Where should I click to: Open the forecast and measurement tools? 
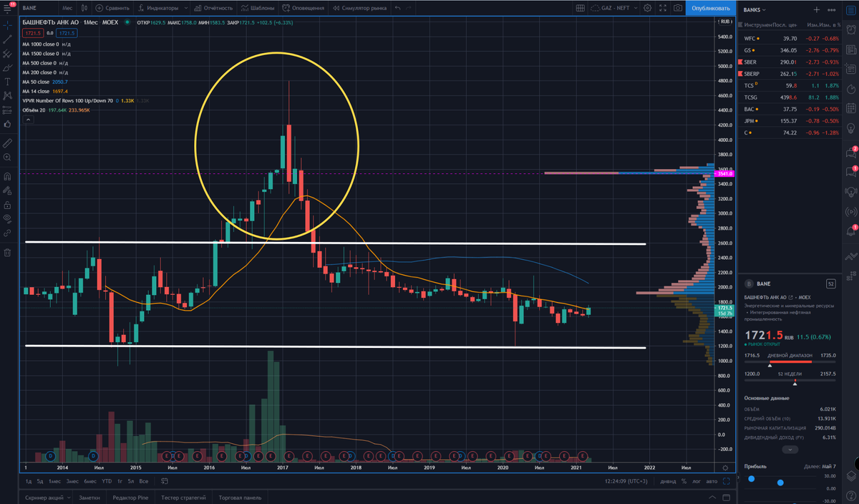pos(7,110)
